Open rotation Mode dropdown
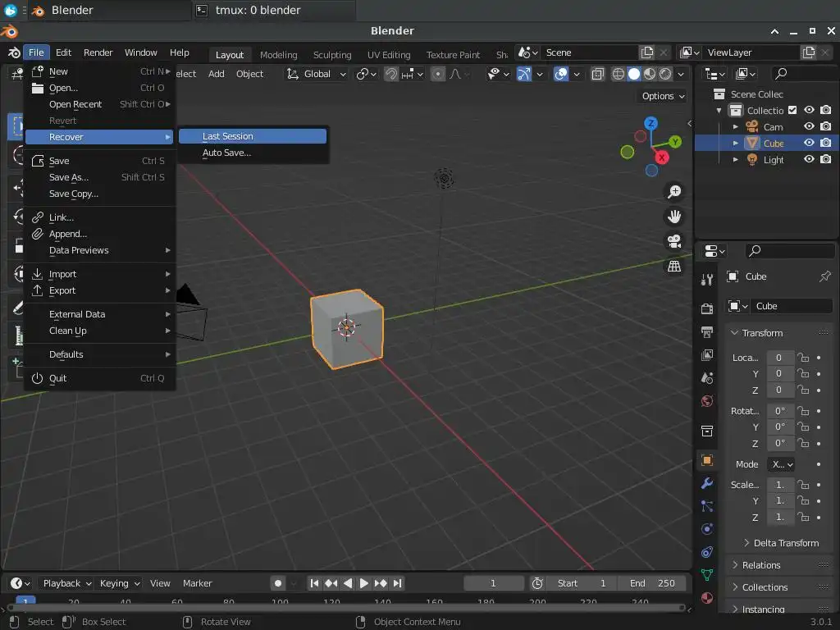This screenshot has height=630, width=840. point(781,464)
